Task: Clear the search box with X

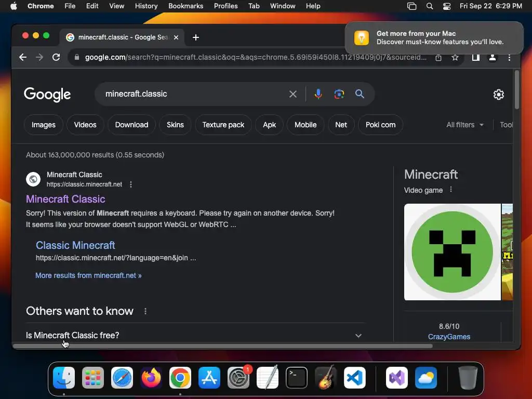Action: [293, 94]
